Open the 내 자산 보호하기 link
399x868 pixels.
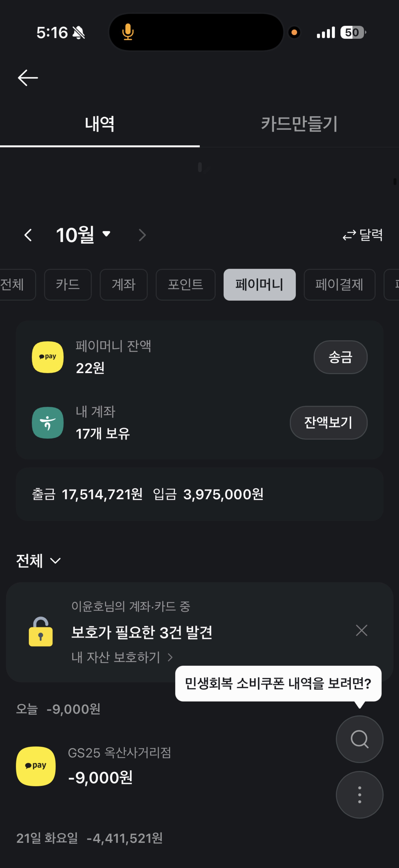pyautogui.click(x=122, y=657)
